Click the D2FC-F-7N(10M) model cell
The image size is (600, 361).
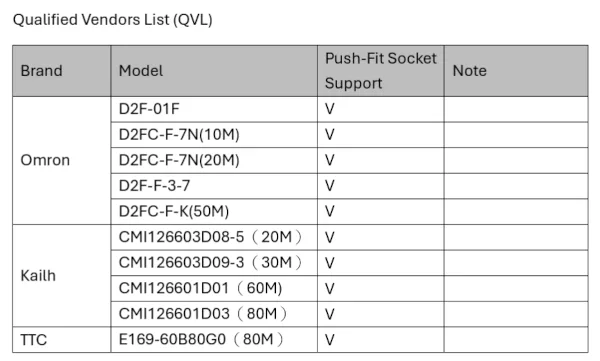click(x=214, y=135)
